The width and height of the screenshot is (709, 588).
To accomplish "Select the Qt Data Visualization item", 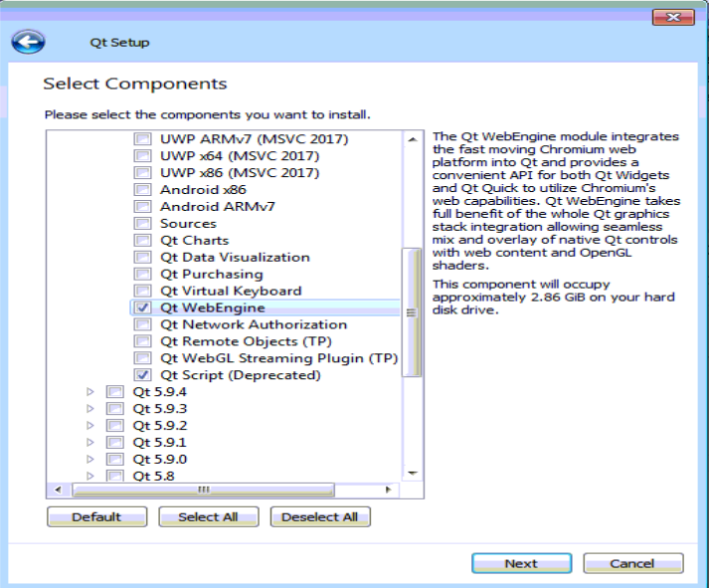I will (235, 258).
